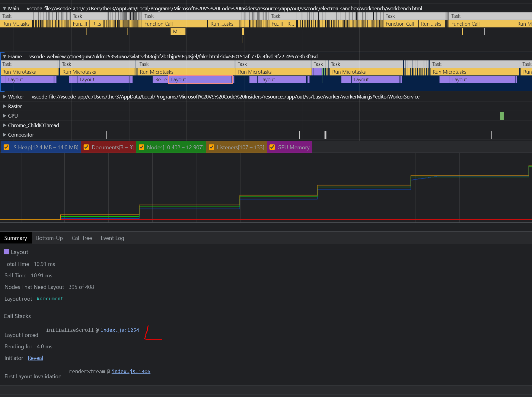The image size is (532, 397).
Task: Uncheck the JS Heap memory counter
Action: click(x=6, y=147)
